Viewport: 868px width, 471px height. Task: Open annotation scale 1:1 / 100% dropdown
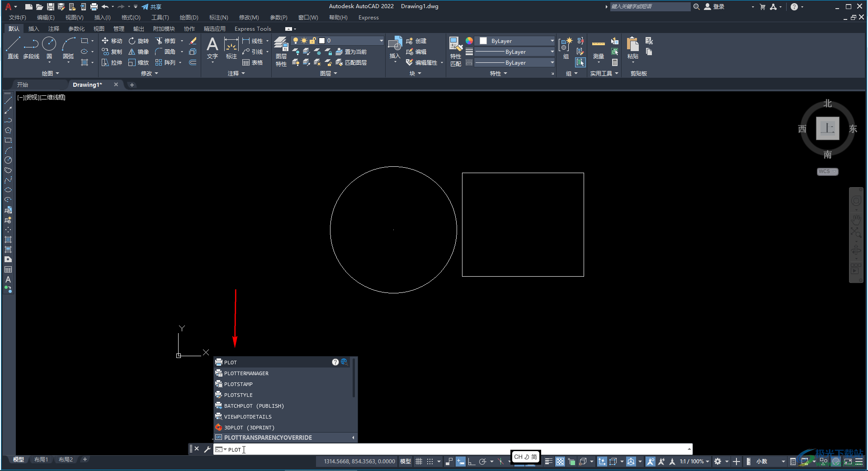pyautogui.click(x=694, y=462)
